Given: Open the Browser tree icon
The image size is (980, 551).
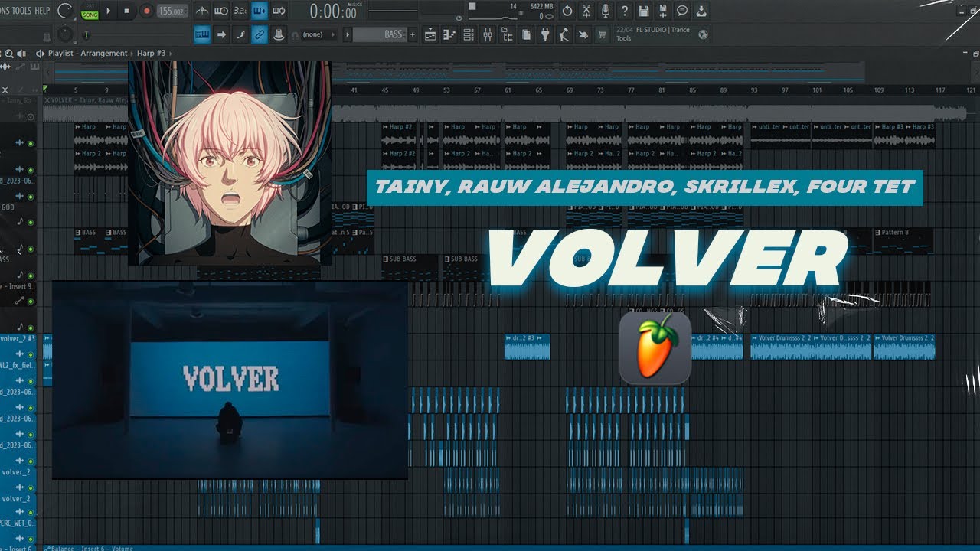Looking at the screenshot, I should click(x=506, y=35).
